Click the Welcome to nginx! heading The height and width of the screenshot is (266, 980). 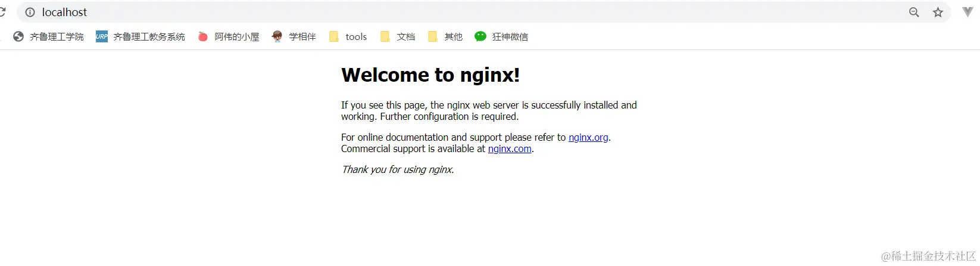[430, 75]
